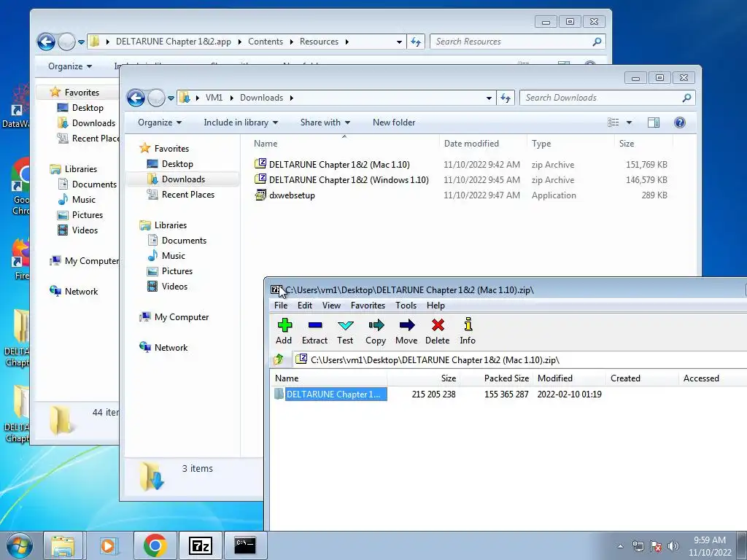Click DELTARUNE Chapter 1&2.app breadcrumb
Viewport: 747px width, 560px height.
(174, 42)
